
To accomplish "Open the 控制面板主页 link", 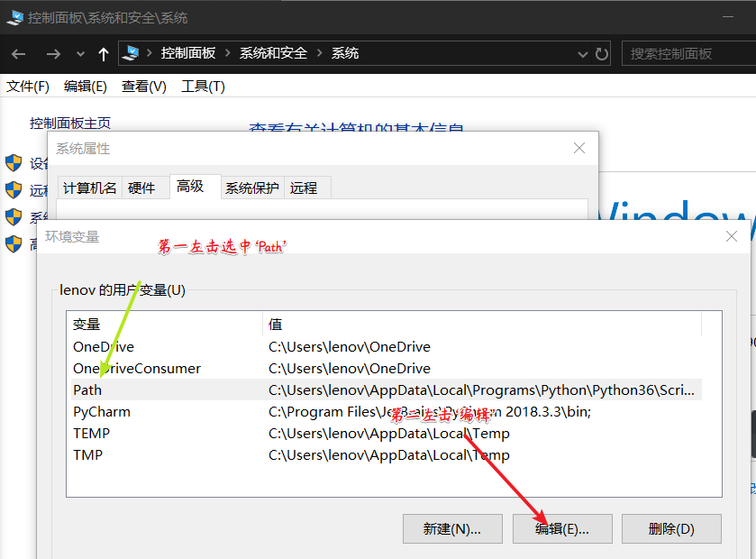I will click(68, 124).
